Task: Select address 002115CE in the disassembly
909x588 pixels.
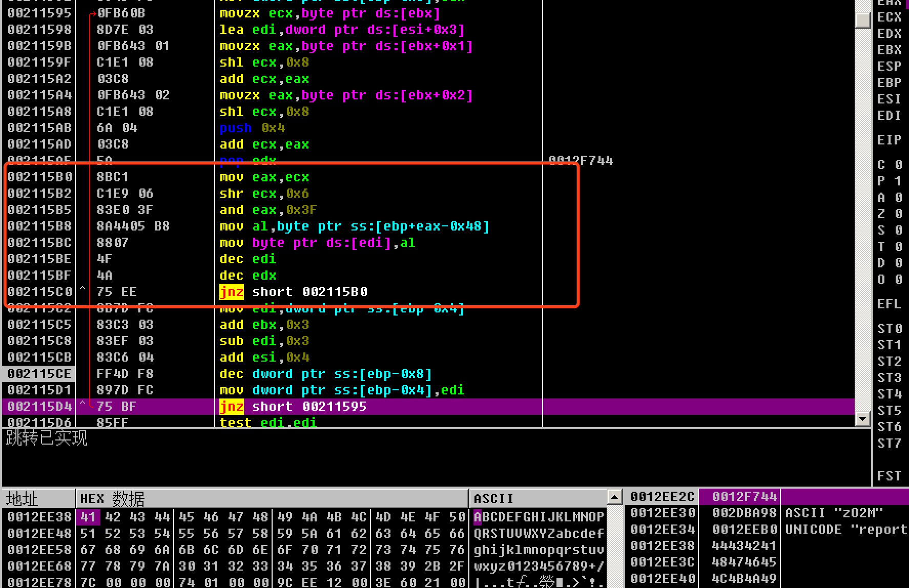Action: coord(39,374)
